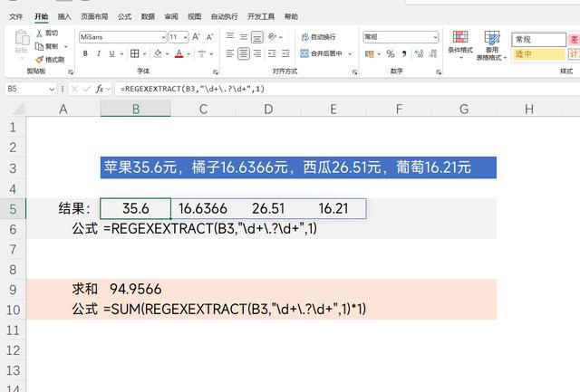Click the Select All corner triangle
580x392 pixels.
pos(16,109)
